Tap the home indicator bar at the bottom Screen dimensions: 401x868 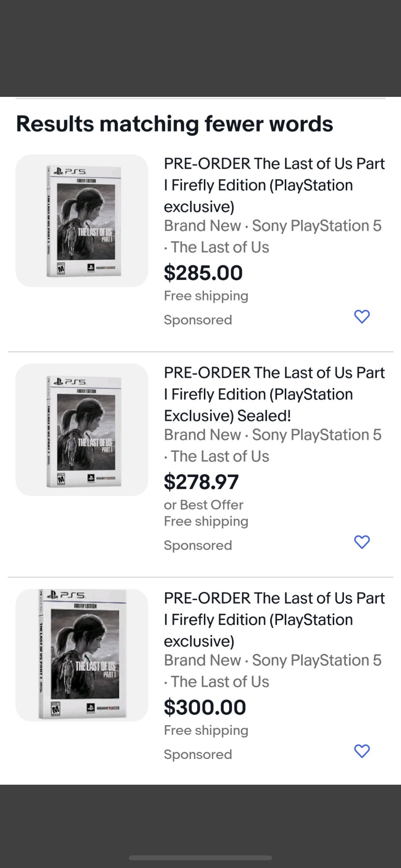(x=200, y=858)
